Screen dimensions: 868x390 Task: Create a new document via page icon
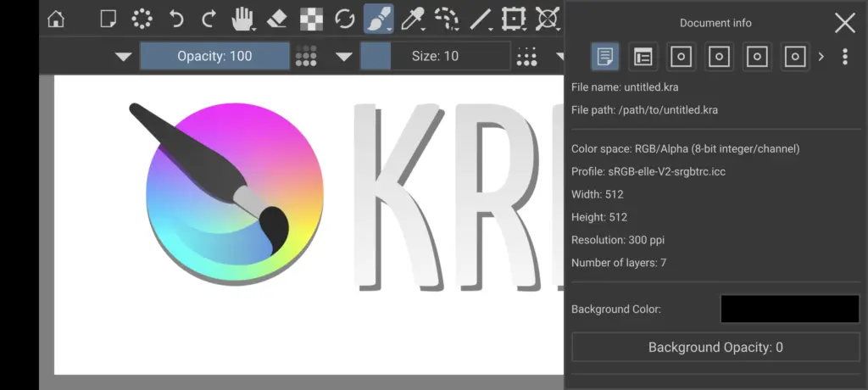point(108,19)
